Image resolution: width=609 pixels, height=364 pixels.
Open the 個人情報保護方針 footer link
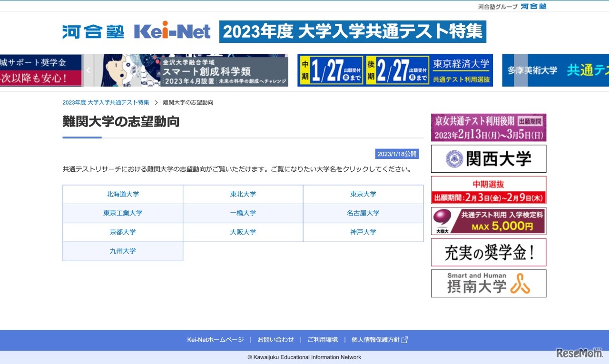[376, 340]
